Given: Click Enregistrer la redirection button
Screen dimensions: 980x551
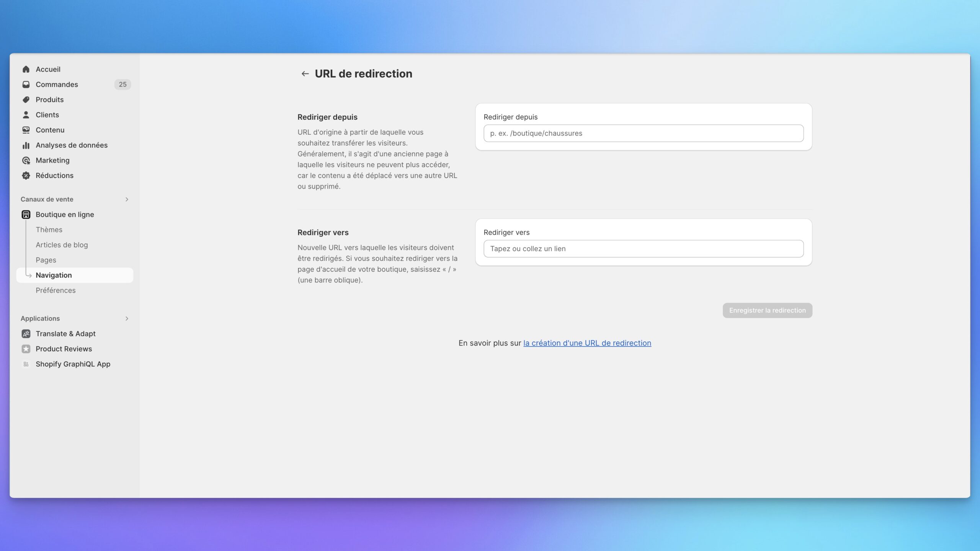Looking at the screenshot, I should pos(767,310).
